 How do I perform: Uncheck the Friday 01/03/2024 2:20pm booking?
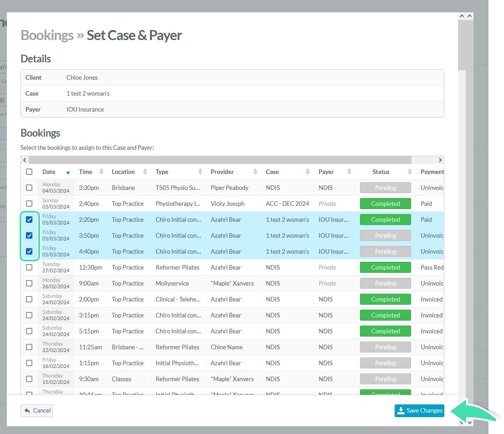[x=29, y=220]
